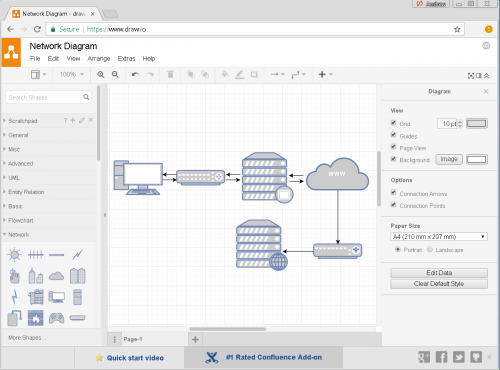The image size is (500, 370).
Task: Click the Shadow toolbar icon
Action: (x=254, y=74)
